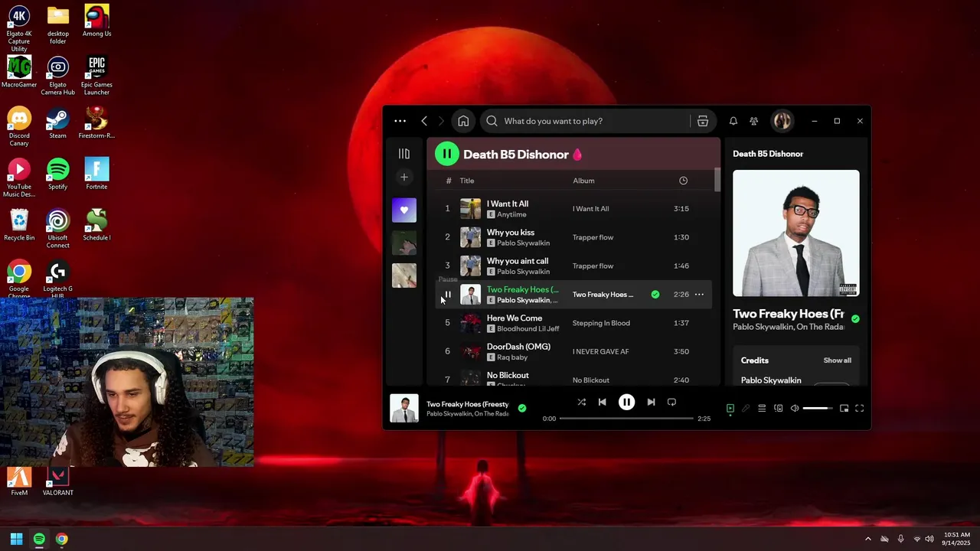Sort tracks by Title column
Screen dimensions: 980x551
click(467, 181)
